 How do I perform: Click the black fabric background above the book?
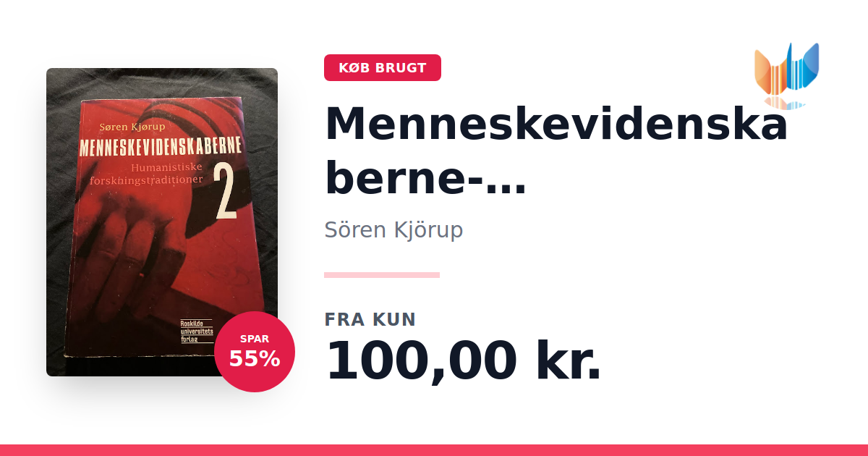(x=162, y=82)
